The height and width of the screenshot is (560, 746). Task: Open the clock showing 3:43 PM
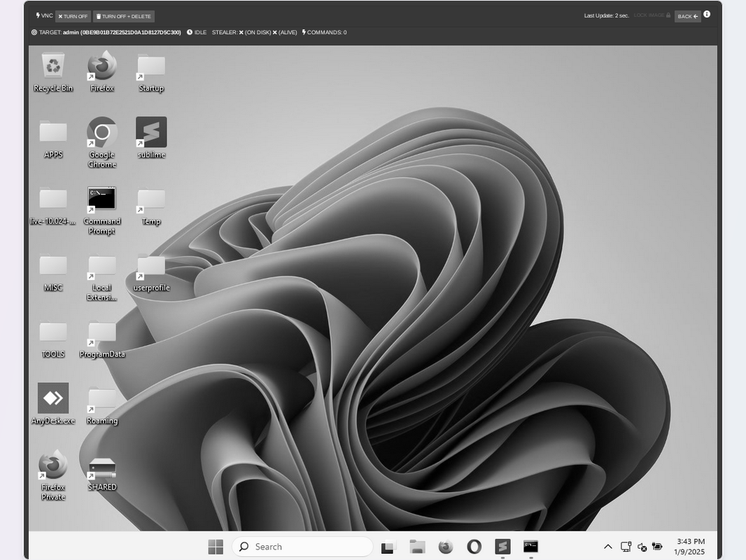tap(690, 547)
